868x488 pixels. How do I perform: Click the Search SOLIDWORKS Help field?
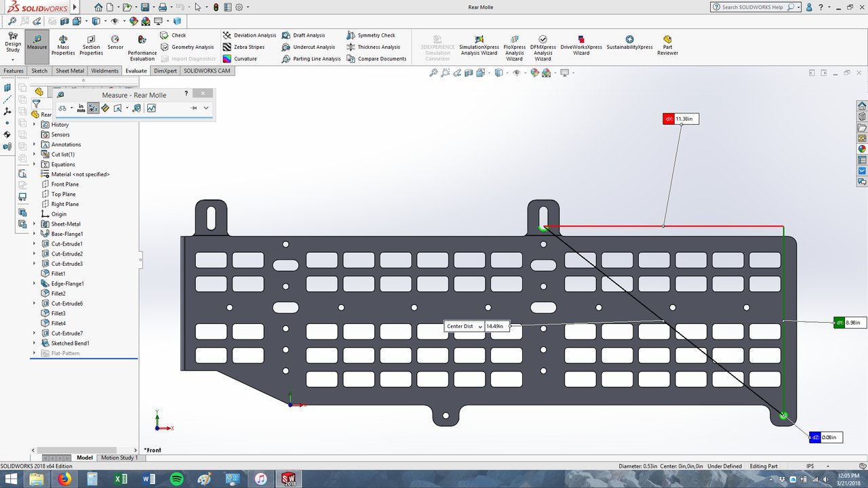[751, 7]
